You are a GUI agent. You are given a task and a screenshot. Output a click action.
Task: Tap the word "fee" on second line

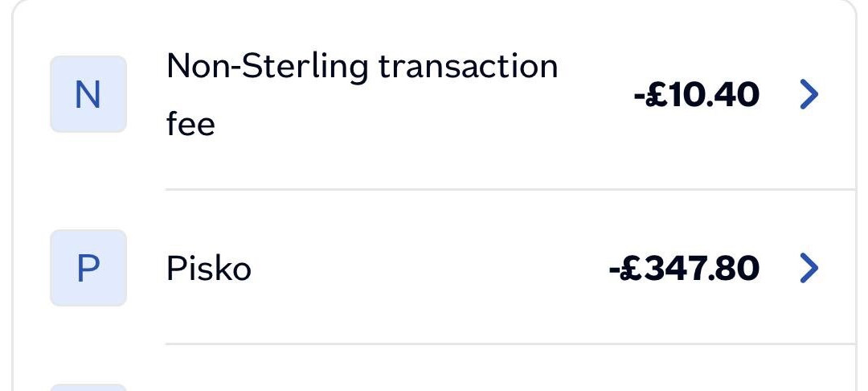click(x=190, y=126)
